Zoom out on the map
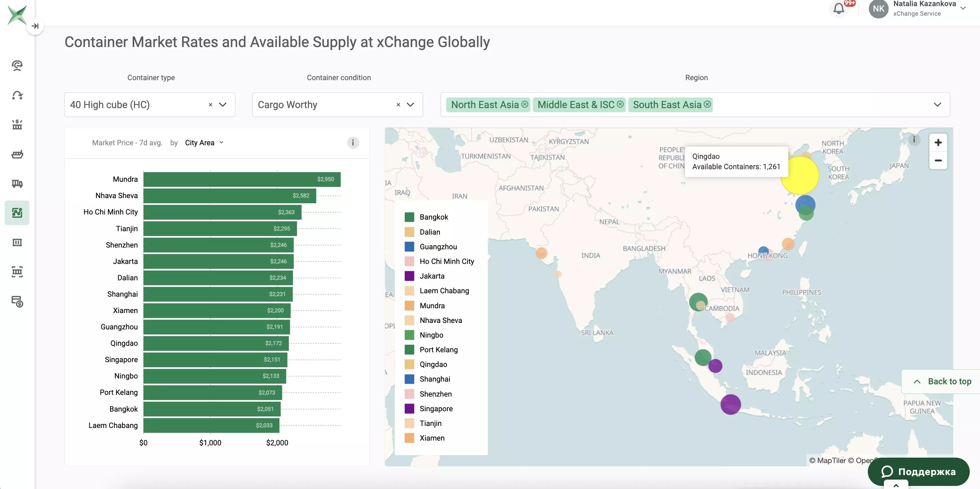The width and height of the screenshot is (980, 489). click(x=938, y=160)
